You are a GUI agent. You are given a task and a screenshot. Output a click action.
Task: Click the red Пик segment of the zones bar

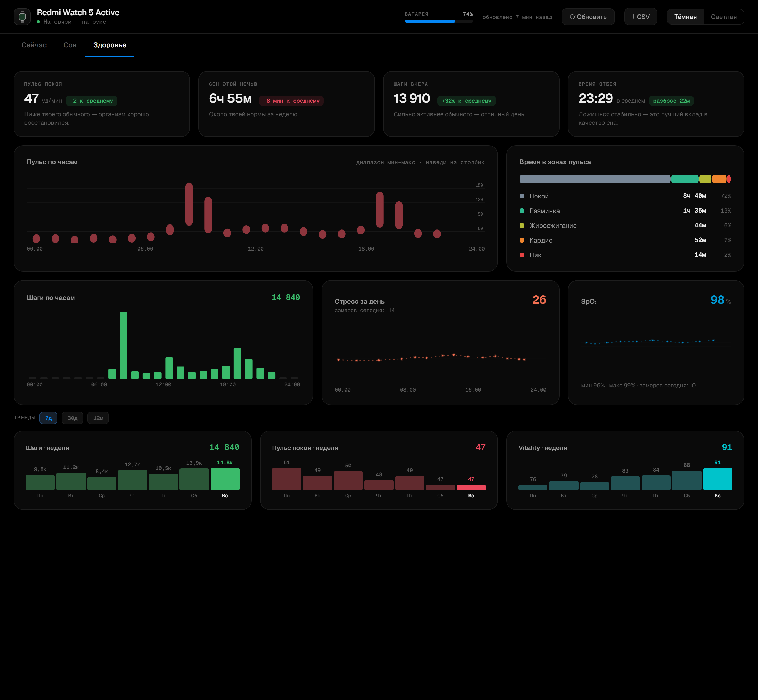(729, 179)
